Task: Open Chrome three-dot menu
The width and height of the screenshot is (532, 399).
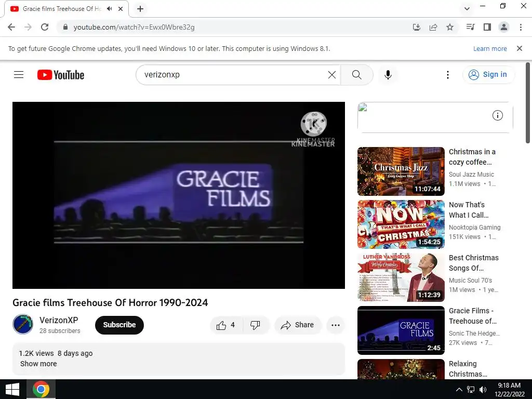Action: point(521,27)
